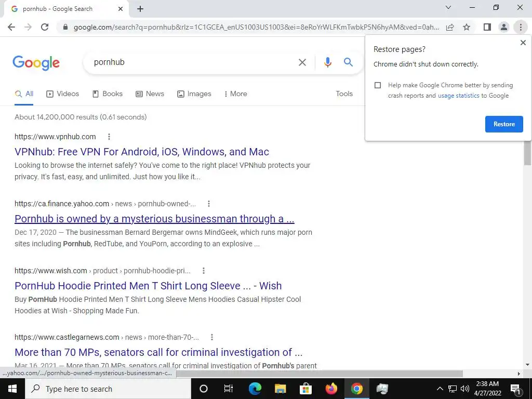Screen dimensions: 532x399
Task: Open the 'owned by a mysterious businessman' link
Action: (x=154, y=219)
